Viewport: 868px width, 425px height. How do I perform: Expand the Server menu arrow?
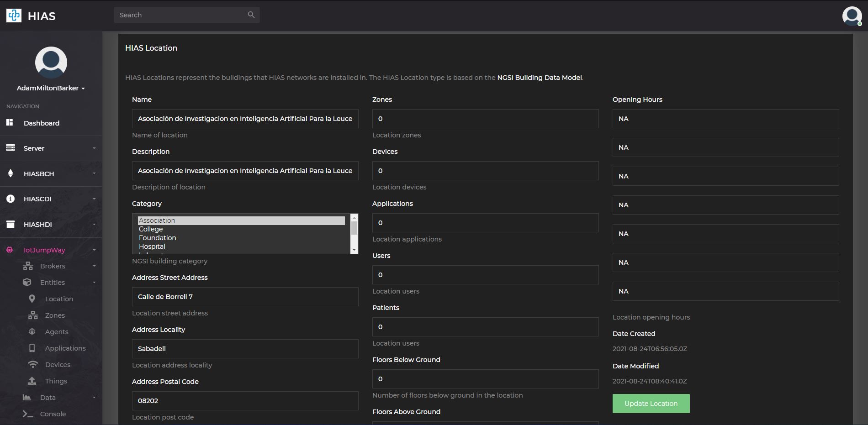tap(94, 148)
